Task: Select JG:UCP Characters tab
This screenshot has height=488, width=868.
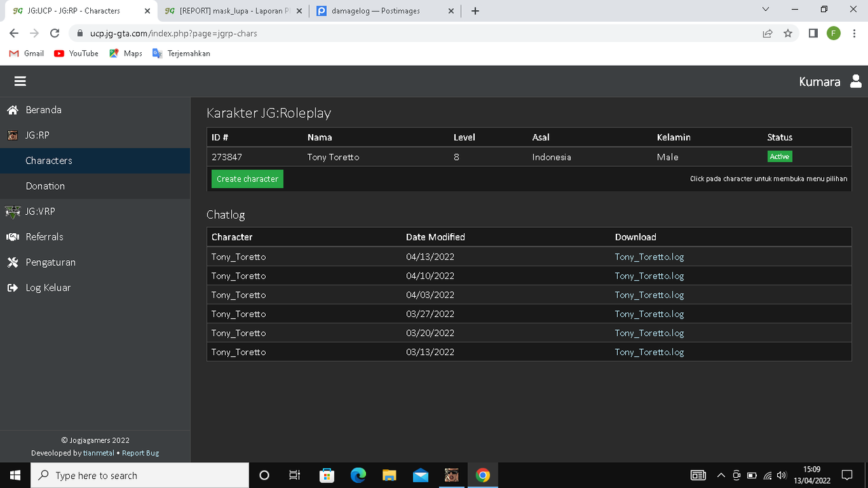Action: click(x=81, y=11)
